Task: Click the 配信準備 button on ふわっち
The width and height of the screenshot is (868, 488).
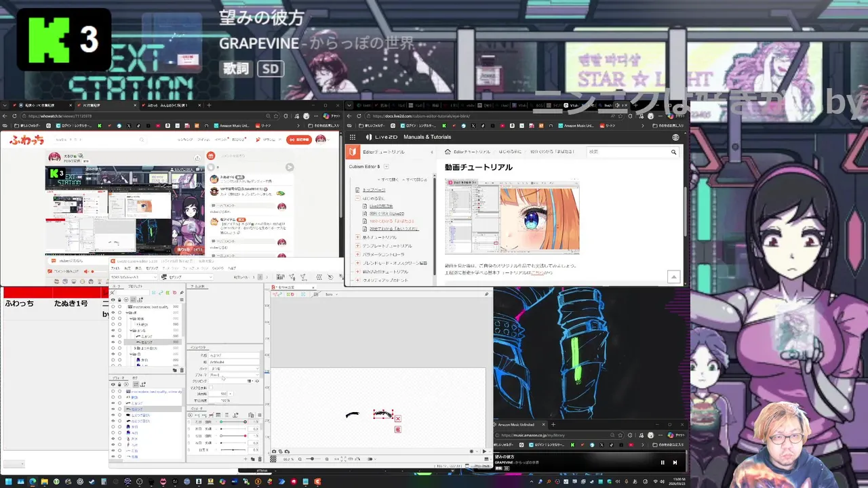Action: pos(299,140)
